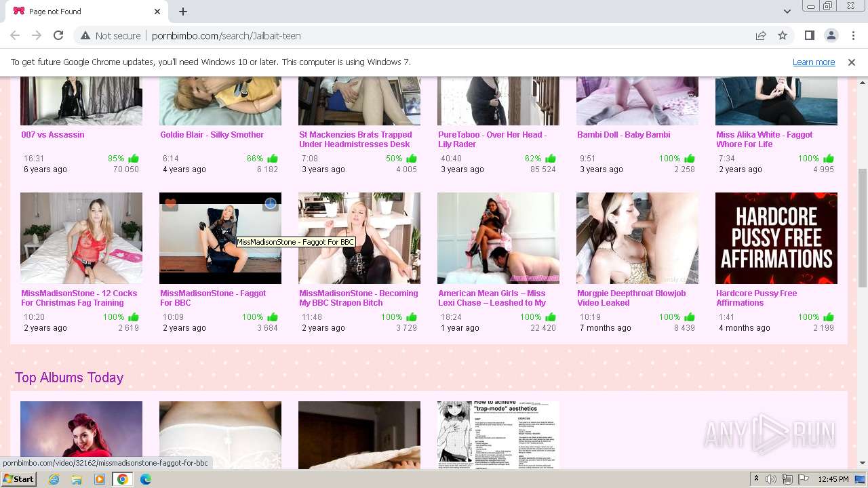Viewport: 868px width, 488px height.
Task: Open Windows Explorer from the taskbar
Action: click(x=77, y=479)
